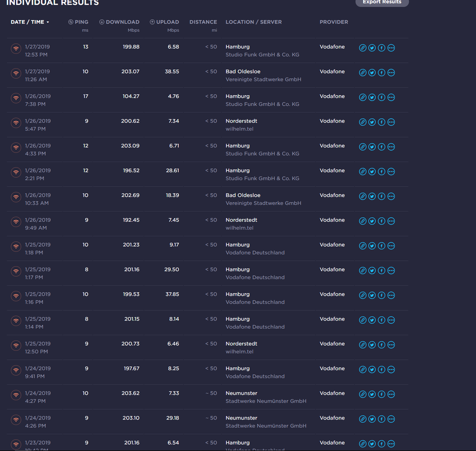Select download value 197.67
The image size is (476, 451).
[132, 369]
